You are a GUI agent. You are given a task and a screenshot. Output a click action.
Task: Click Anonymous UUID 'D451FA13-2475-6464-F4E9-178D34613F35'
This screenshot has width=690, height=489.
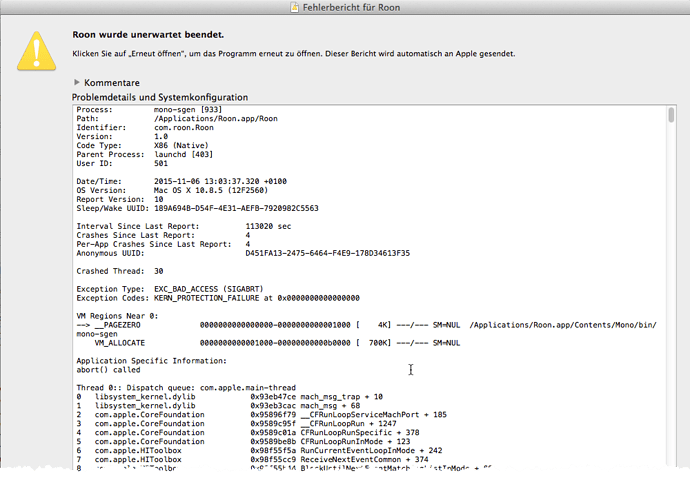pyautogui.click(x=327, y=253)
